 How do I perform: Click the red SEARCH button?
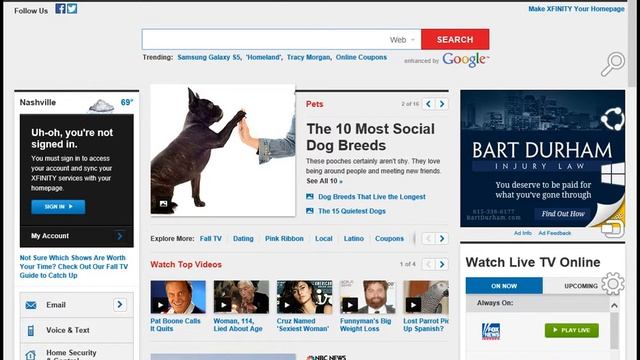pos(455,39)
